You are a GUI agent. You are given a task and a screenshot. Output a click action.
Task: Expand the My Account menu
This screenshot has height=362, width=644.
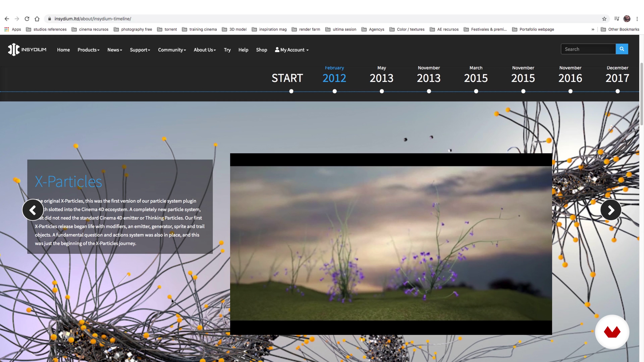(292, 50)
